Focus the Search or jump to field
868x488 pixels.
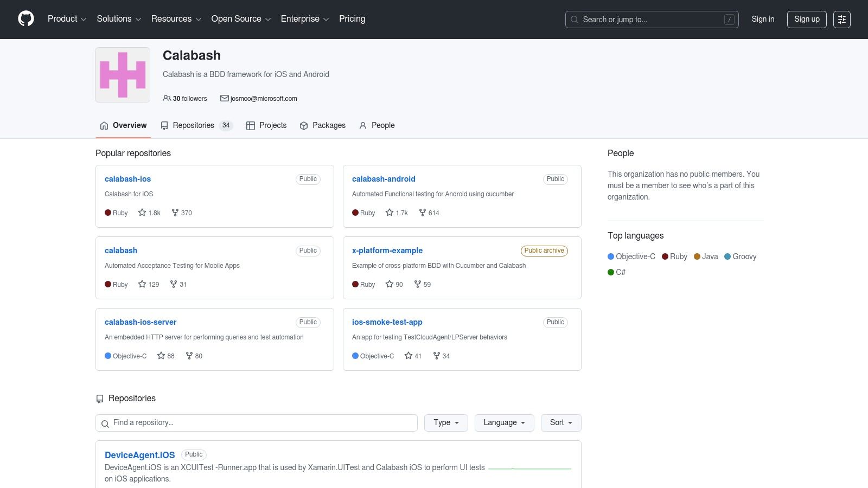tap(652, 20)
